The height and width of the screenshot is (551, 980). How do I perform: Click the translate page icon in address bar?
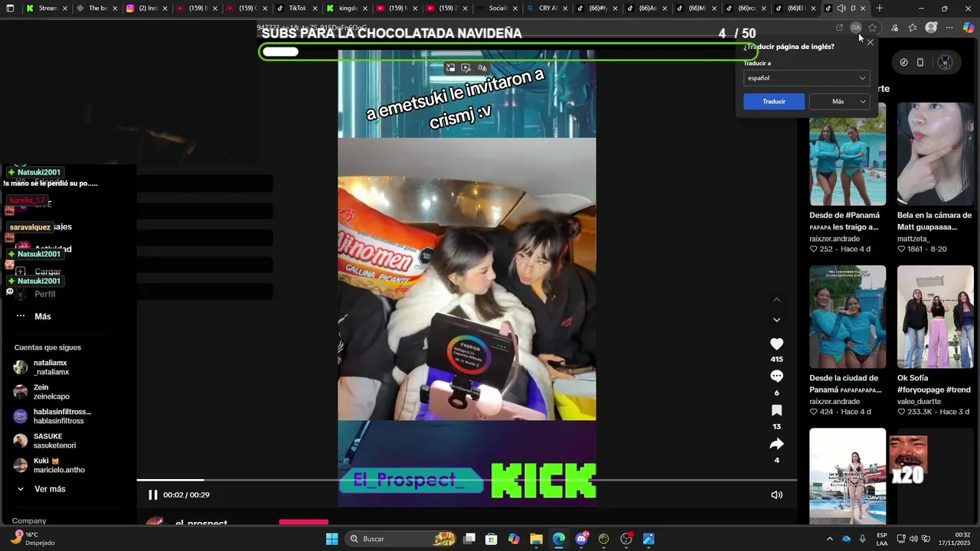pyautogui.click(x=856, y=28)
